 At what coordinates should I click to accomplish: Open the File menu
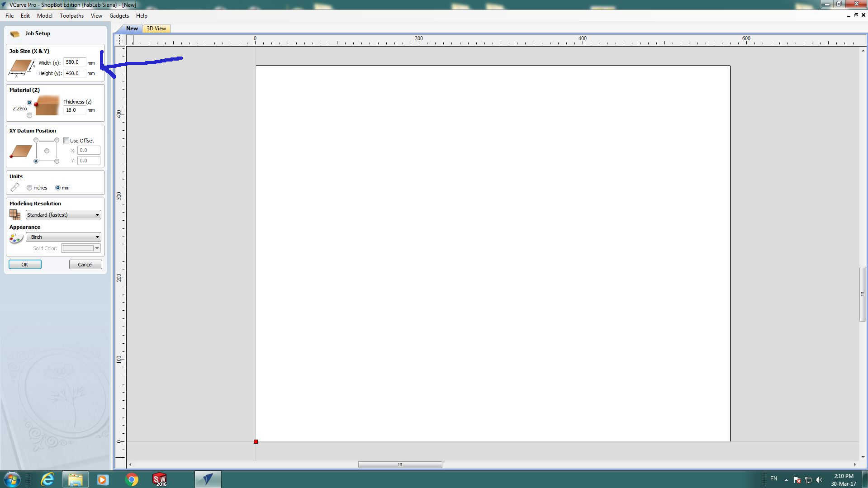coord(9,16)
